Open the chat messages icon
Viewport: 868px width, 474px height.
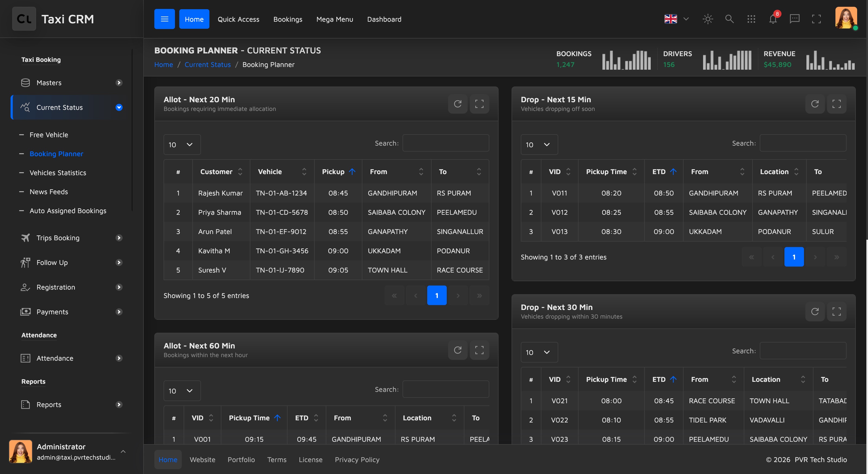[x=794, y=19]
